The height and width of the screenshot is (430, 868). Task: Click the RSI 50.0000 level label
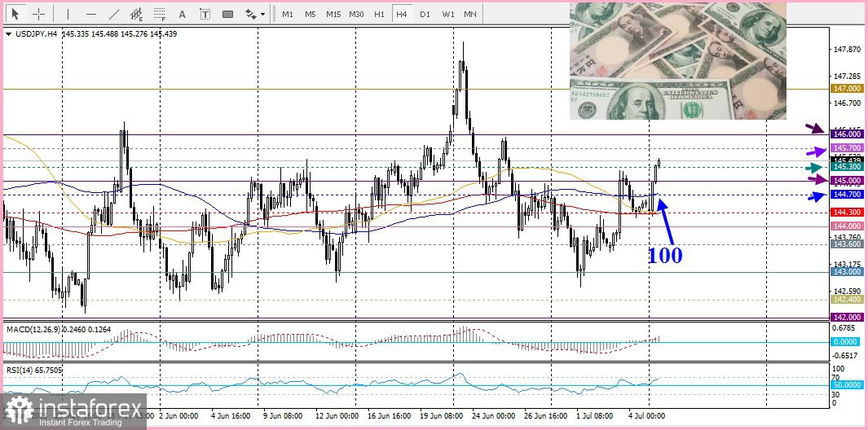[847, 384]
